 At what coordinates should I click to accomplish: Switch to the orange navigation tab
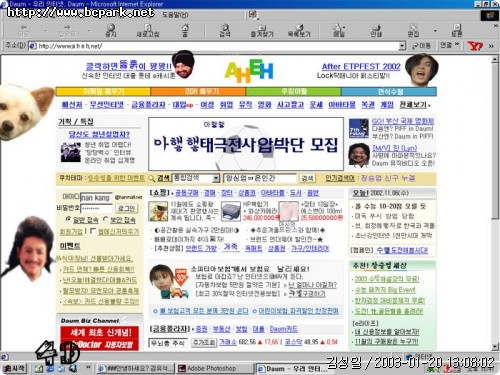click(198, 91)
